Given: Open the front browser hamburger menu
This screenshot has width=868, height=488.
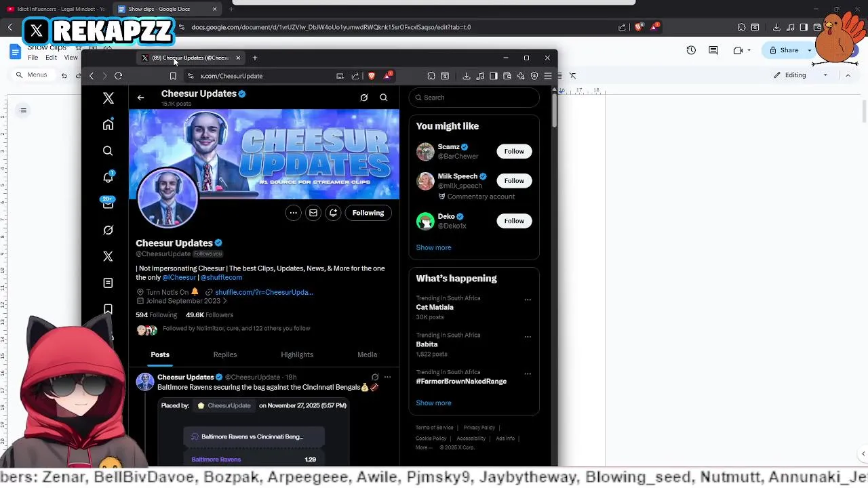Looking at the screenshot, I should [x=548, y=76].
